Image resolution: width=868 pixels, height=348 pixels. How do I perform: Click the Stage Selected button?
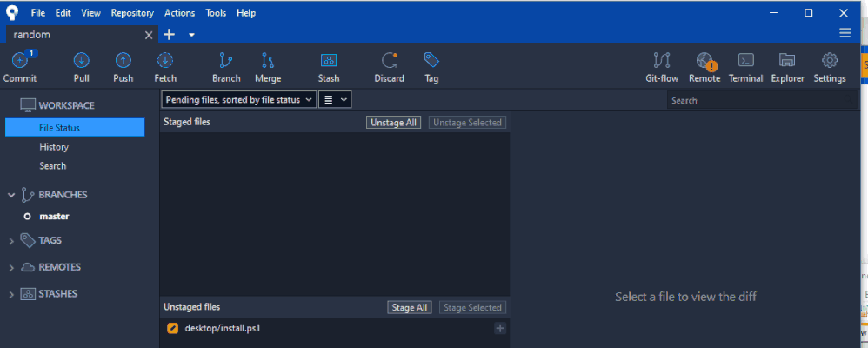point(472,308)
